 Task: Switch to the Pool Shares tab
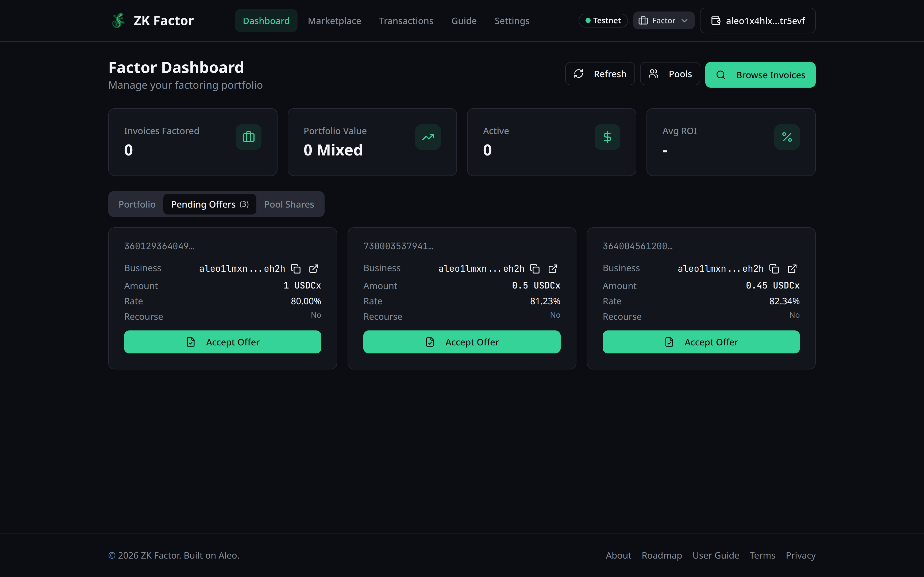[x=289, y=205]
